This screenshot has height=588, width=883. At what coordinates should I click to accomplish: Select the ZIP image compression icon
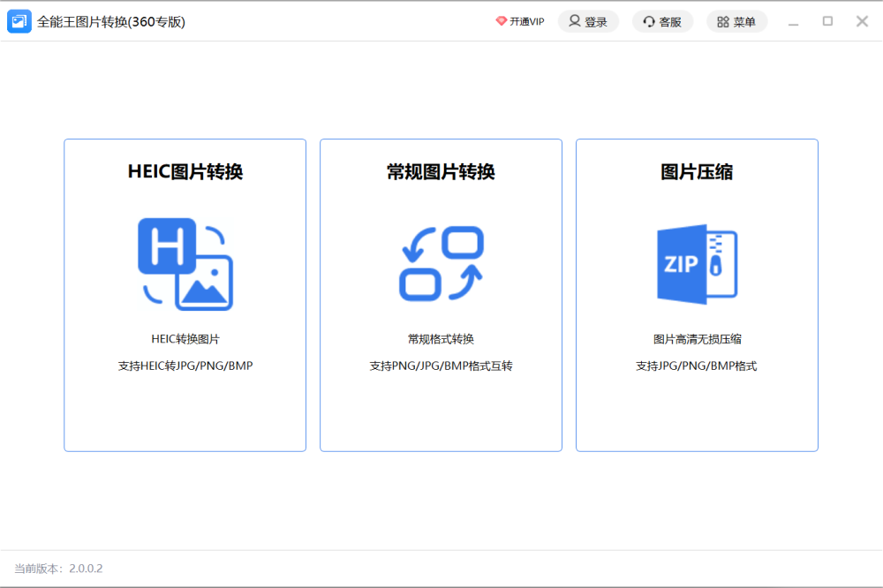click(x=697, y=264)
